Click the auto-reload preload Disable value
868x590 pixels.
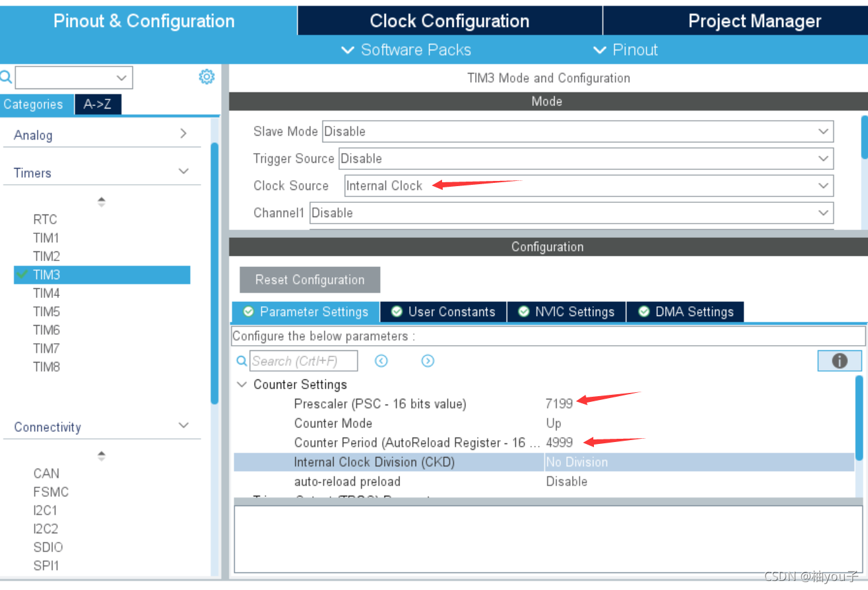click(567, 481)
